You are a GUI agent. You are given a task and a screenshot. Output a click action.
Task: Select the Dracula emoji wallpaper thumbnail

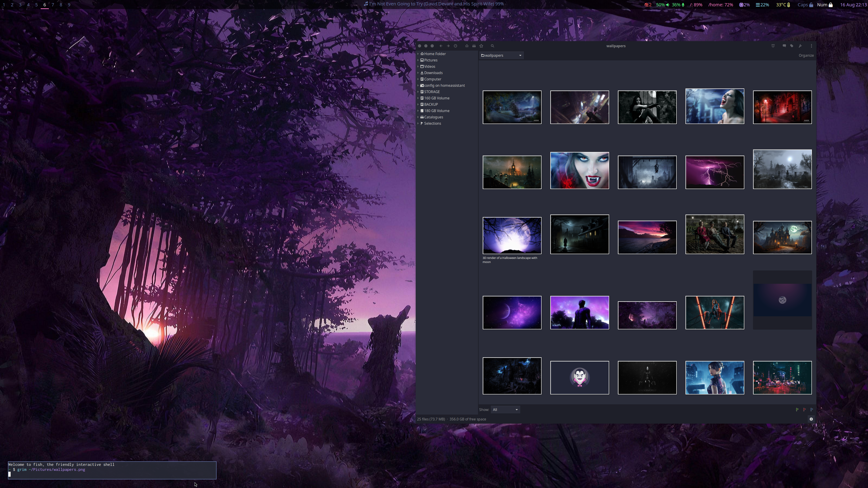click(x=580, y=378)
